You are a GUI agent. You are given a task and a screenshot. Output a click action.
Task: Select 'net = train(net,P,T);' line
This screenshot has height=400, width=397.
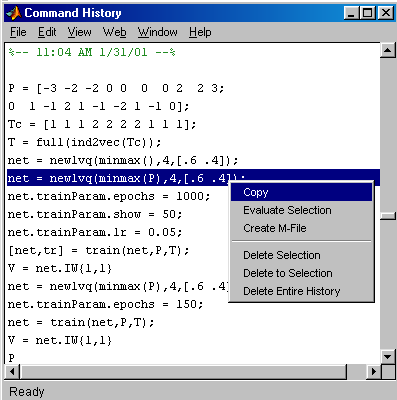(x=81, y=322)
